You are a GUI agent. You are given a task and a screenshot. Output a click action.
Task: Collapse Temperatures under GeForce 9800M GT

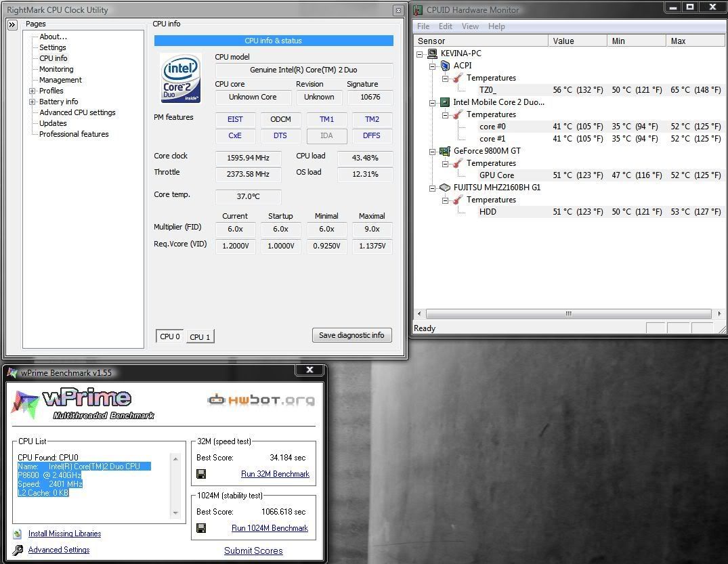tap(445, 163)
